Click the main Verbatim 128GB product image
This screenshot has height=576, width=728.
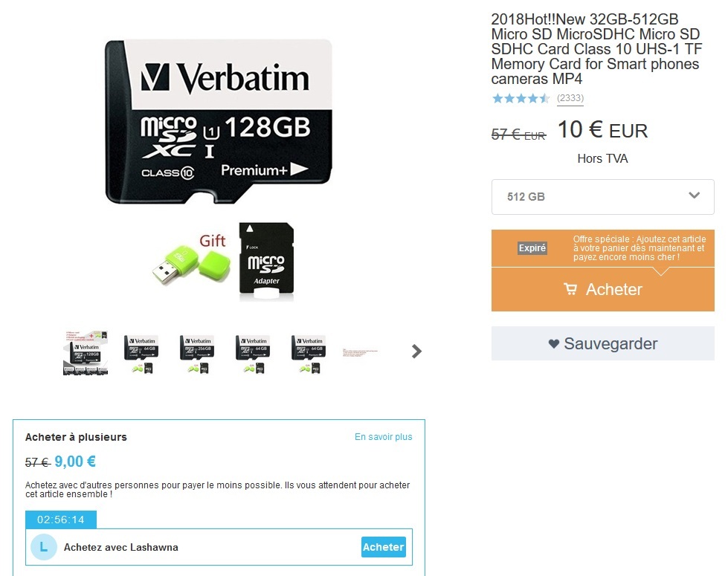(x=218, y=122)
